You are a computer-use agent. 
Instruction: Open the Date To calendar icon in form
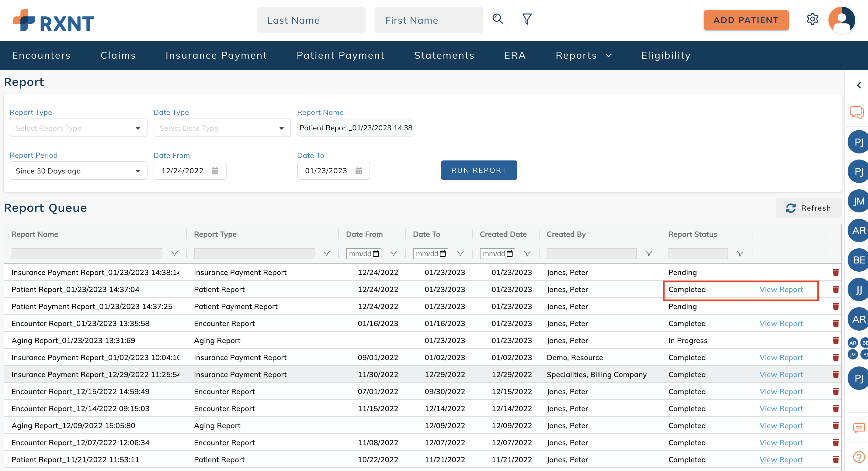(x=359, y=171)
